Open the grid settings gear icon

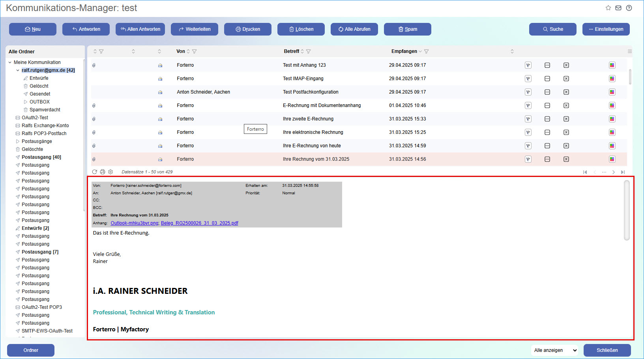point(110,172)
